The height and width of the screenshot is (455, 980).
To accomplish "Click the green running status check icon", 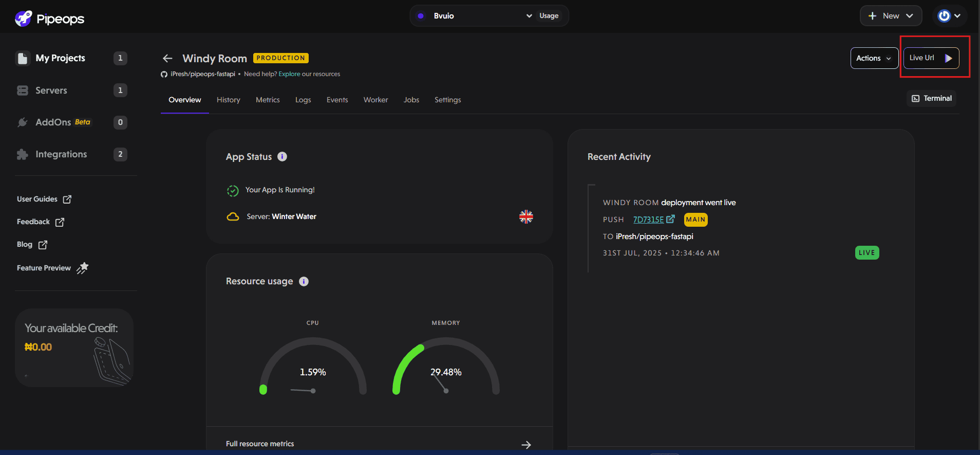I will 233,191.
